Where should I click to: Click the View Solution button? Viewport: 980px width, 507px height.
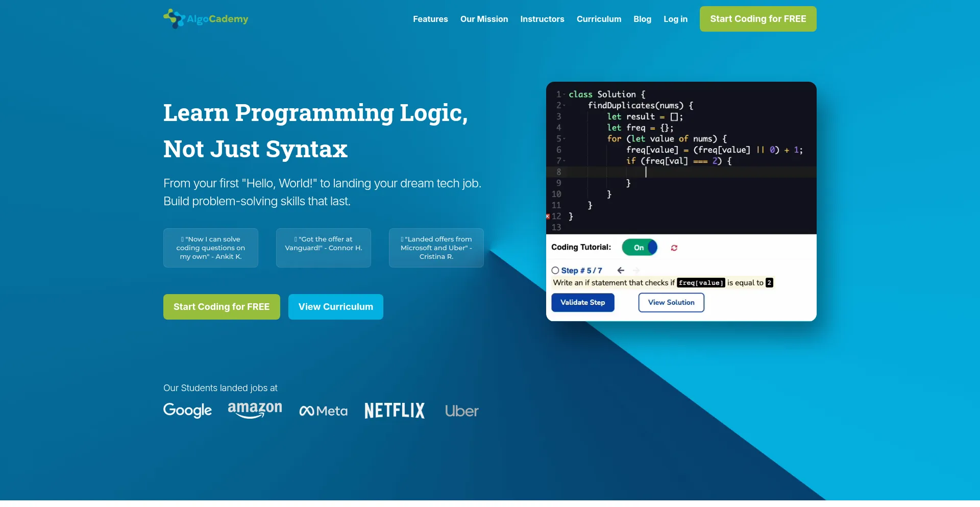pos(671,303)
